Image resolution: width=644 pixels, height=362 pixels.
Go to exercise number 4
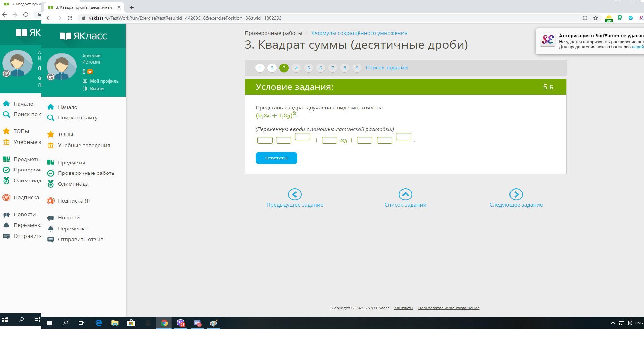296,68
